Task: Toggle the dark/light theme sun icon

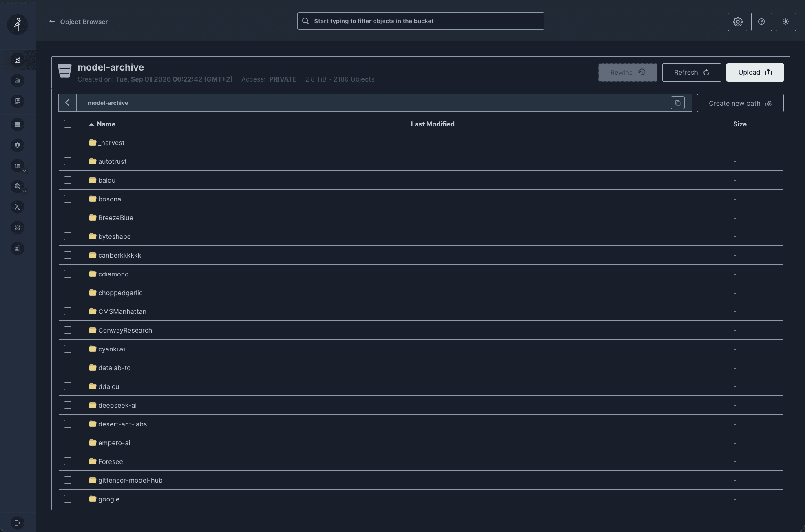Action: tap(785, 22)
